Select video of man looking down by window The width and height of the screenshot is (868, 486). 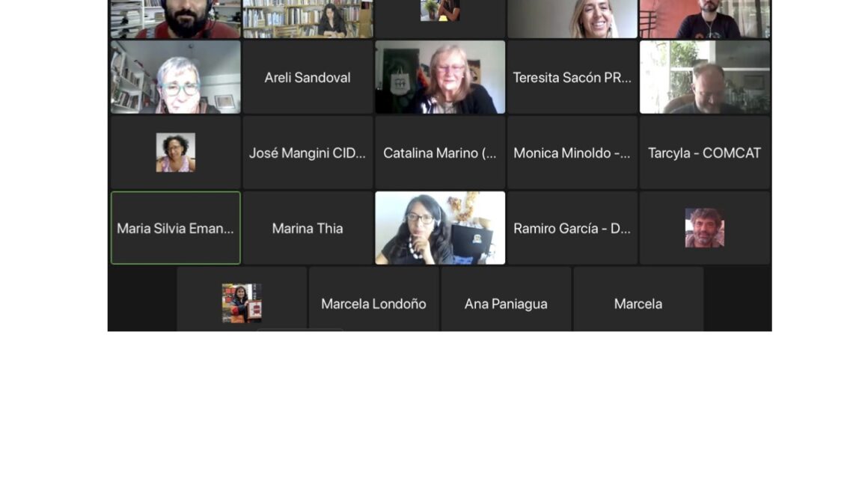point(704,78)
